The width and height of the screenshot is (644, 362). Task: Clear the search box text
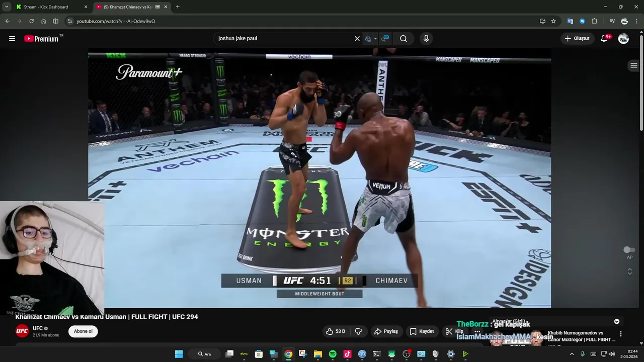357,39
